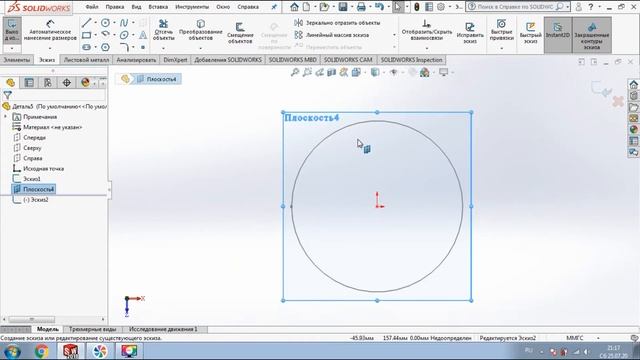Open the Вставка menu
This screenshot has height=360, width=640.
coord(158,7)
